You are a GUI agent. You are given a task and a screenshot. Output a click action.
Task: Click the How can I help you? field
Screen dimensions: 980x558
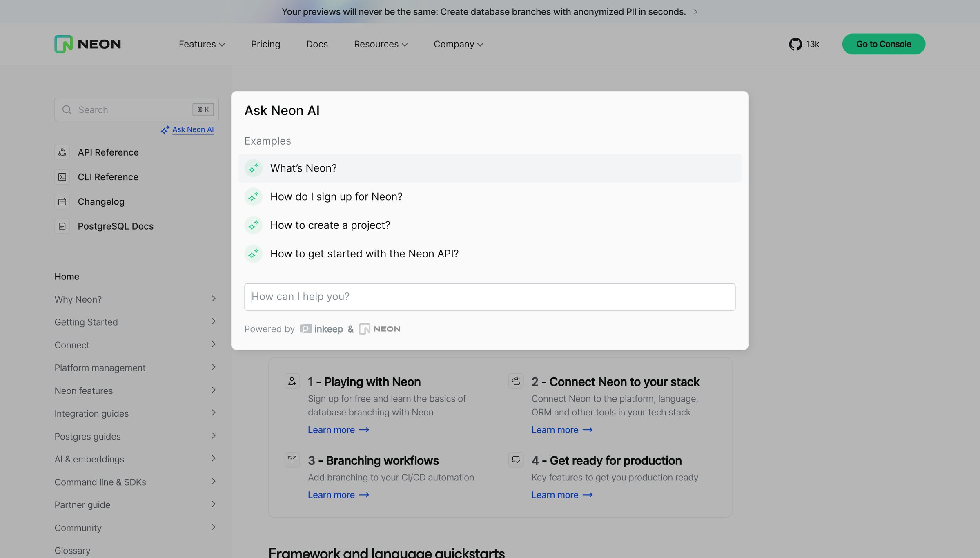coord(490,297)
